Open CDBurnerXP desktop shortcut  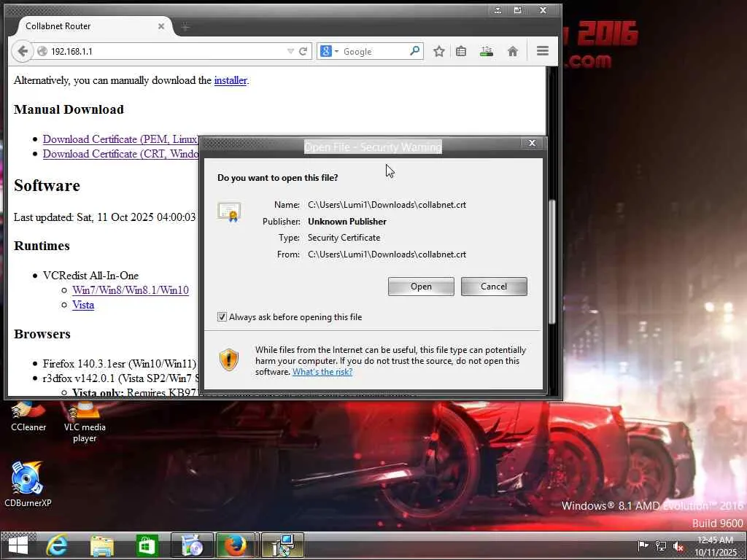pos(28,484)
